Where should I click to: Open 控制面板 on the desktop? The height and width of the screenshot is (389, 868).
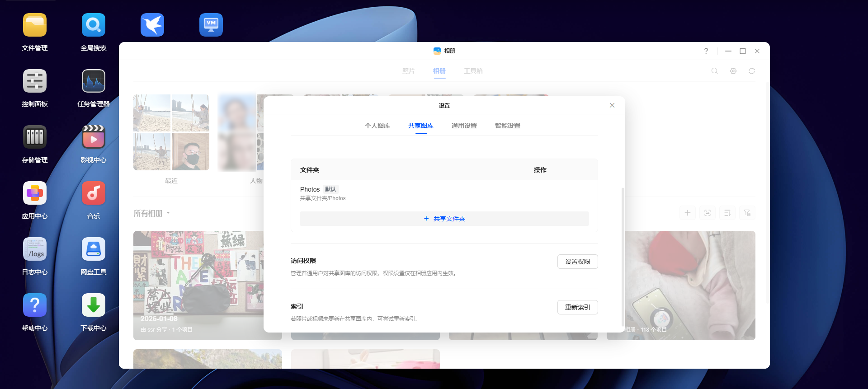click(x=35, y=81)
